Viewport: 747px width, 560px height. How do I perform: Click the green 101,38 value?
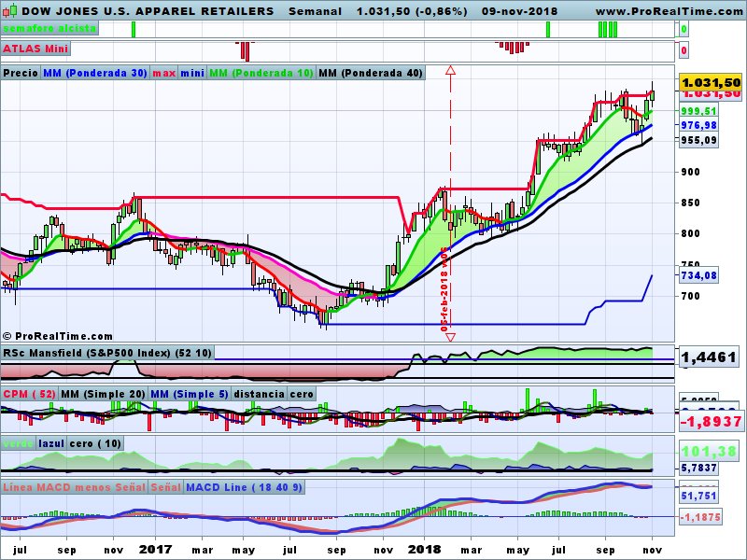click(709, 451)
